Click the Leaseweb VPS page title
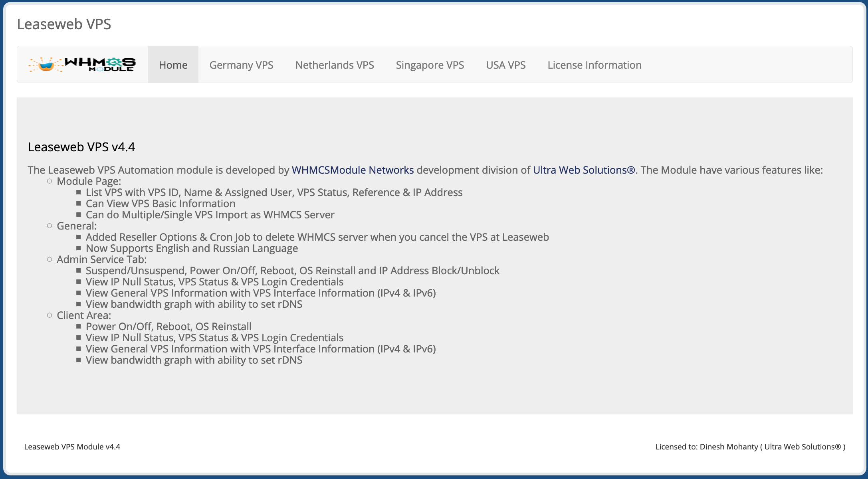The width and height of the screenshot is (868, 479). [64, 24]
